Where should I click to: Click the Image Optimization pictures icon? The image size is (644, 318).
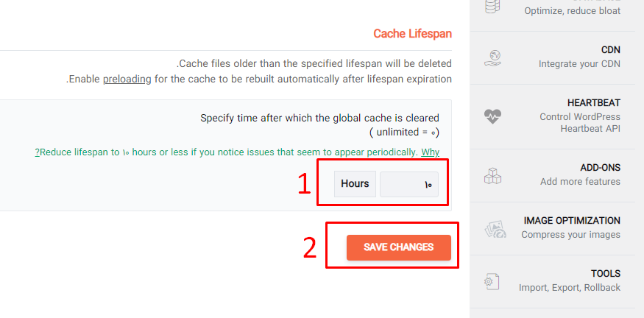tap(495, 230)
